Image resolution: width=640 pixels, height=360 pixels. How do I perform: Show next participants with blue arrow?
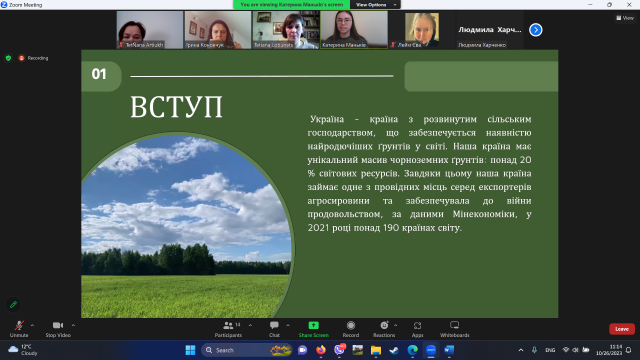coord(536,30)
